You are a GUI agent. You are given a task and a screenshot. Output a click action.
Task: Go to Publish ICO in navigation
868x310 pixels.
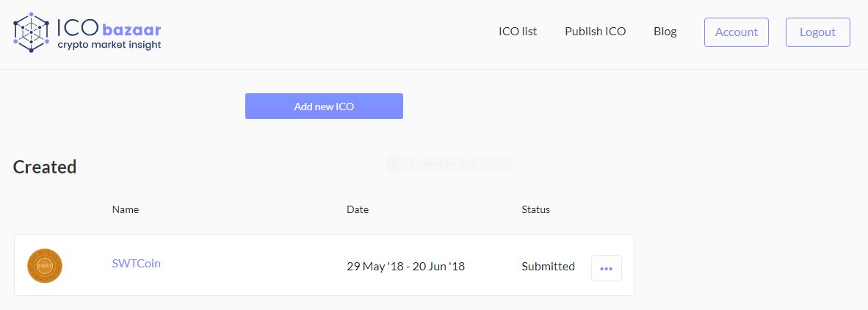[x=595, y=32]
